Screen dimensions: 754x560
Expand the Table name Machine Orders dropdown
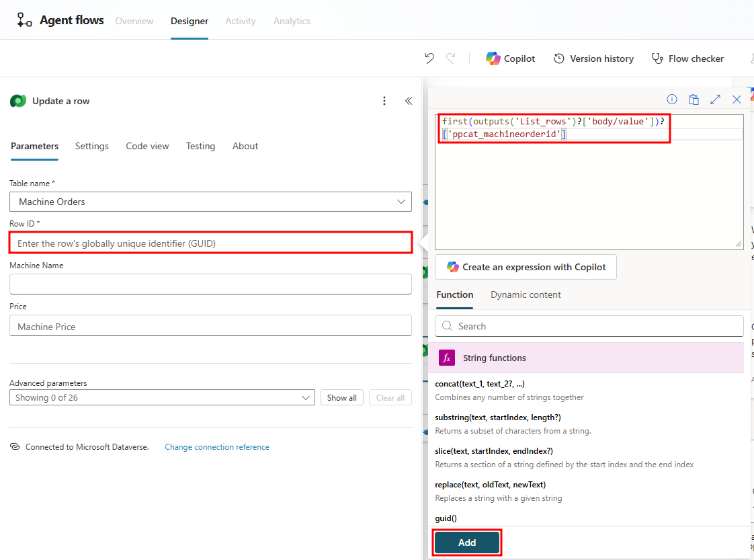click(210, 202)
